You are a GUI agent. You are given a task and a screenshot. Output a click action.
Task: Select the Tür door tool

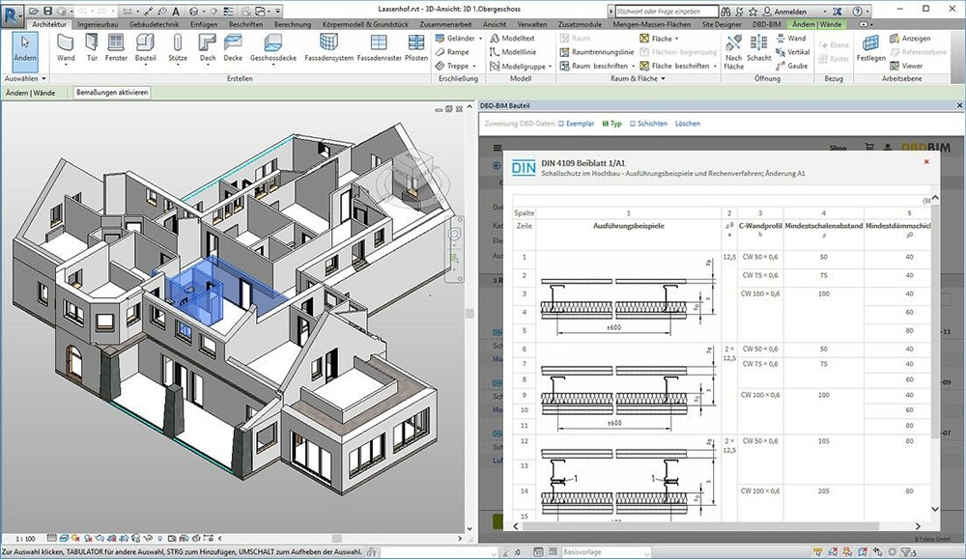tap(92, 48)
